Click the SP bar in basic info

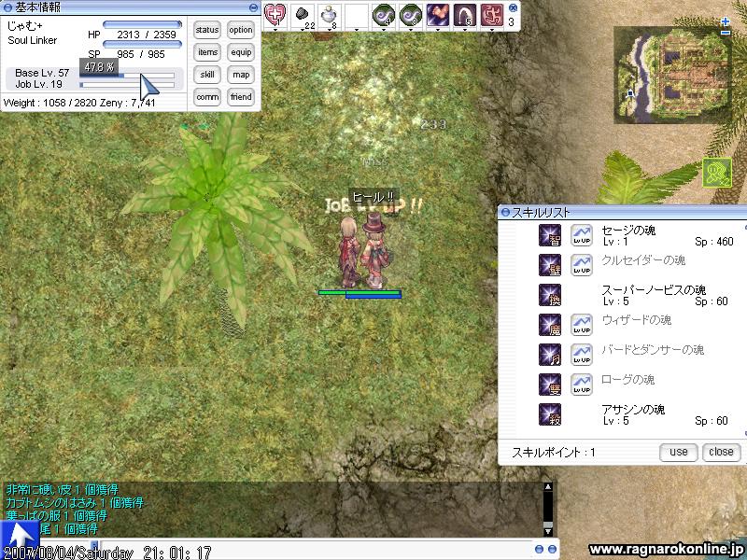pos(142,44)
